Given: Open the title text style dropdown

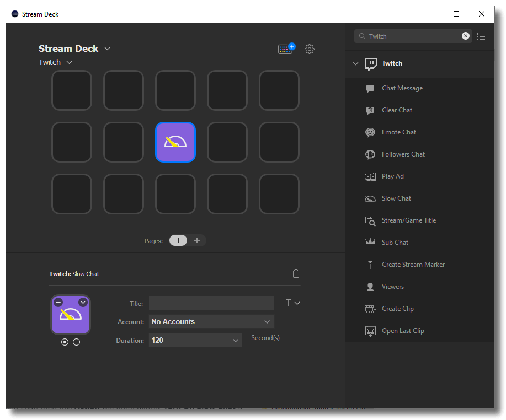Looking at the screenshot, I should 292,303.
